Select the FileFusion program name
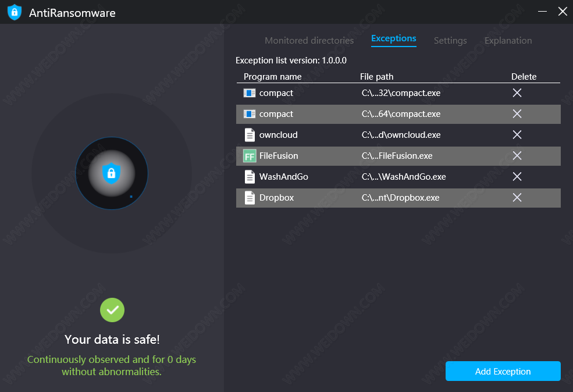Image resolution: width=573 pixels, height=392 pixels. [x=279, y=156]
